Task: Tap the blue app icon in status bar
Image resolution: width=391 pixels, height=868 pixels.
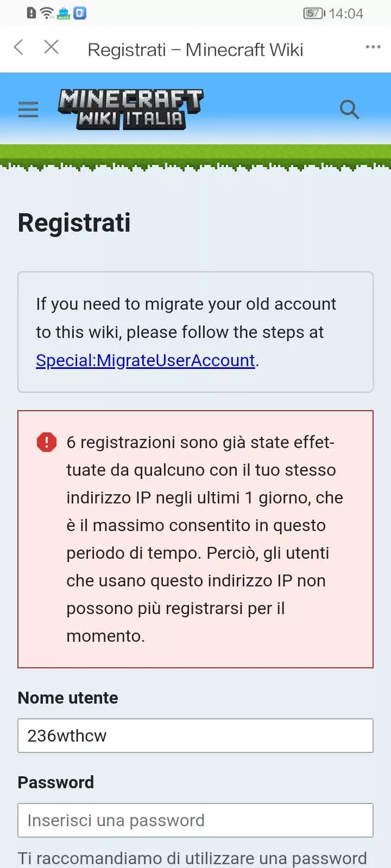Action: (x=80, y=13)
